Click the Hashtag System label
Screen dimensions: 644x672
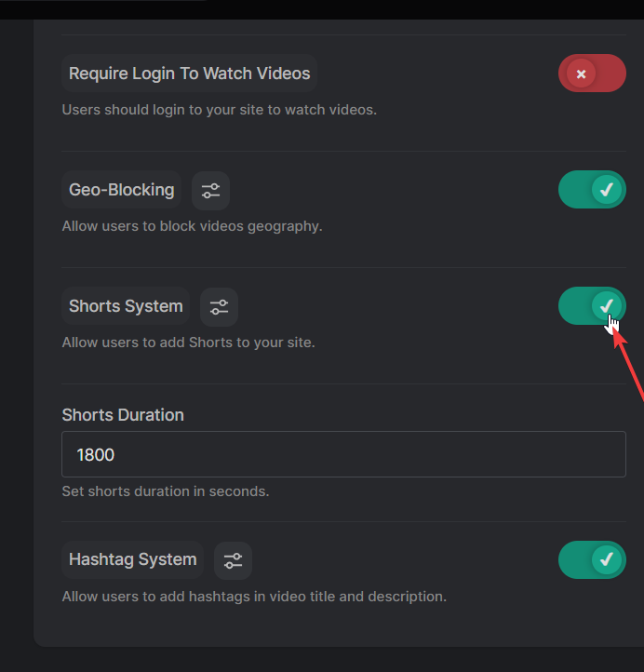(133, 560)
